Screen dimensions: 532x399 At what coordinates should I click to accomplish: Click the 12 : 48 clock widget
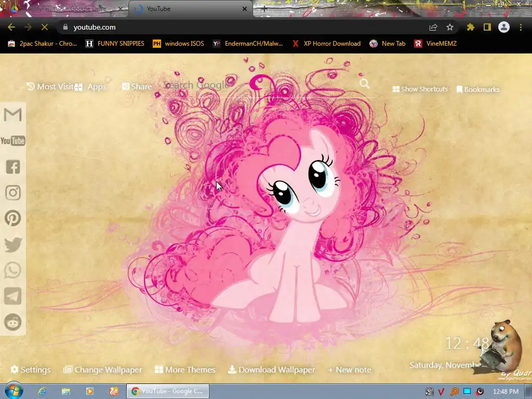point(467,343)
